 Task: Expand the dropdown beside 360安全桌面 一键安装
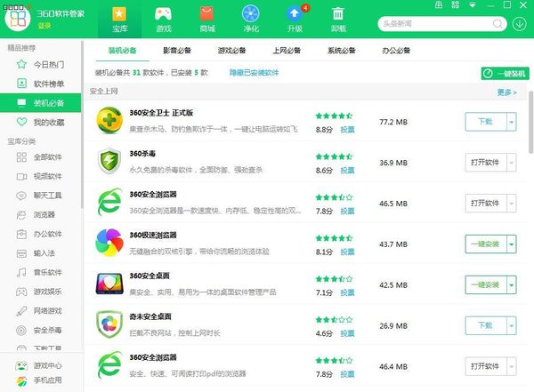pos(511,284)
